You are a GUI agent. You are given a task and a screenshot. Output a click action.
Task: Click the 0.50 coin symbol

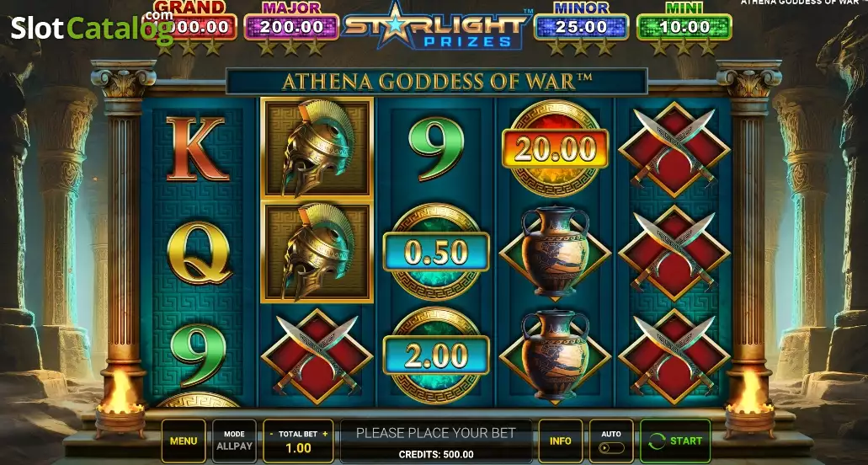coord(435,252)
